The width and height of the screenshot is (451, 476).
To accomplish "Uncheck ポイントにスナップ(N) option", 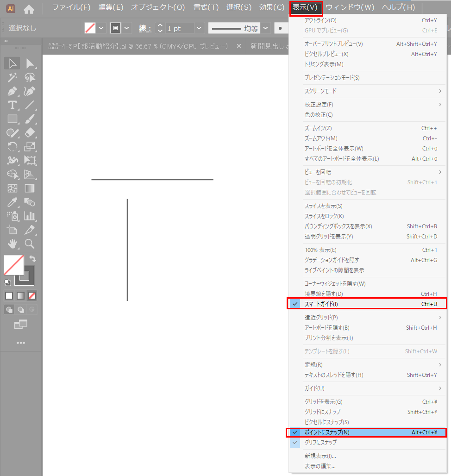I will tap(327, 432).
